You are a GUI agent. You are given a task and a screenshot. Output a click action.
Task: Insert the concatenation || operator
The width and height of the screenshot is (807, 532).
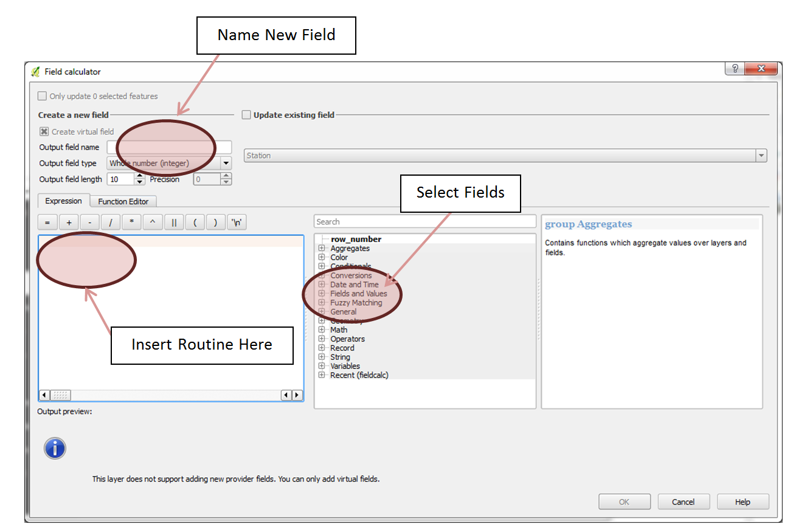pos(174,223)
